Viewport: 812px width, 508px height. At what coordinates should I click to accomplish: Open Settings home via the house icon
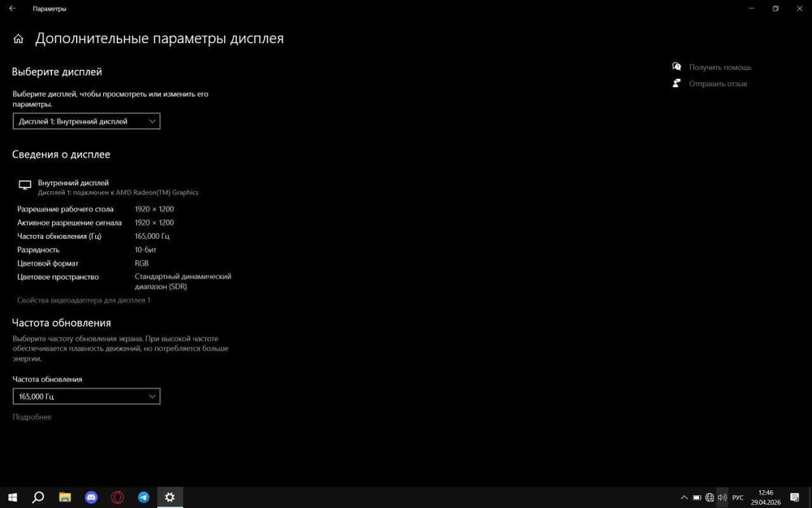pyautogui.click(x=18, y=39)
